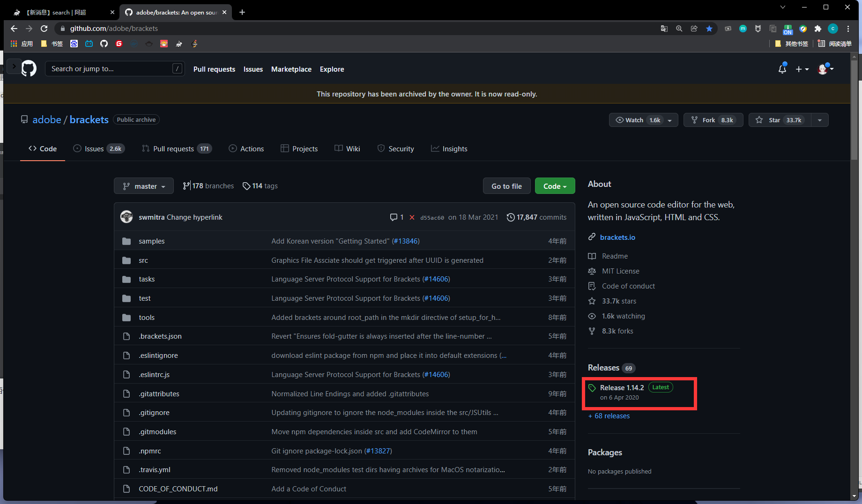Screen dimensions: 862x504
Task: Open the browser extensions puzzle icon
Action: [818, 29]
